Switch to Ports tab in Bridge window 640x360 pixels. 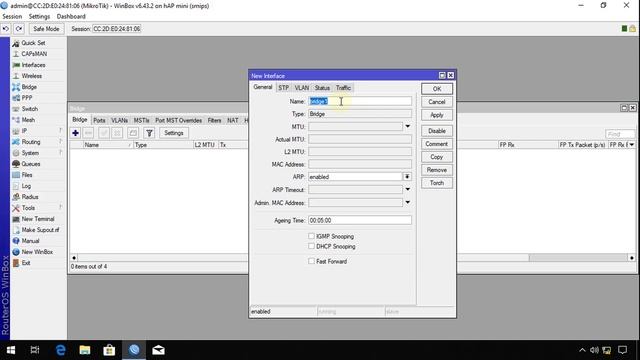coord(99,120)
